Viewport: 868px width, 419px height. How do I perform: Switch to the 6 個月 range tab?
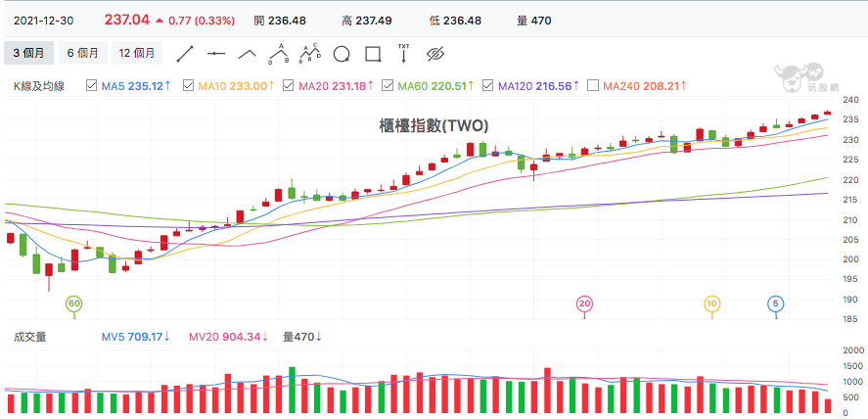[x=82, y=53]
